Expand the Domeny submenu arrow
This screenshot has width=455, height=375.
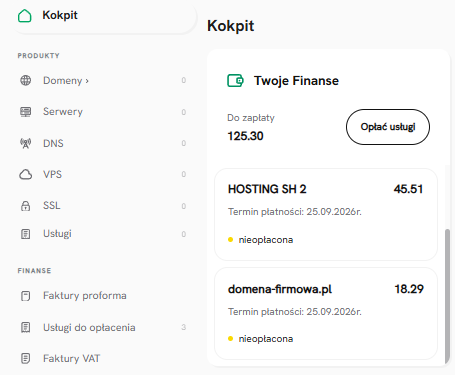coord(87,81)
